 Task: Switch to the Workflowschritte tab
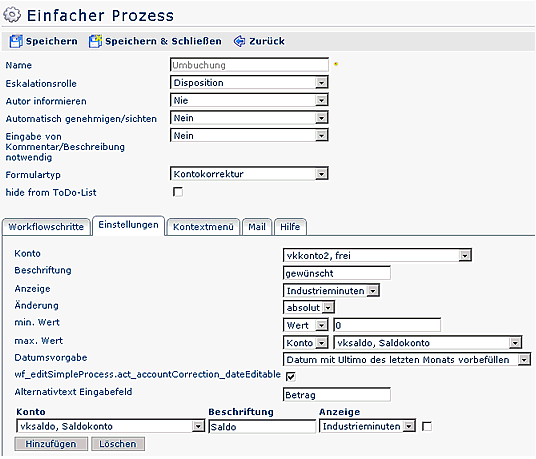pyautogui.click(x=46, y=227)
